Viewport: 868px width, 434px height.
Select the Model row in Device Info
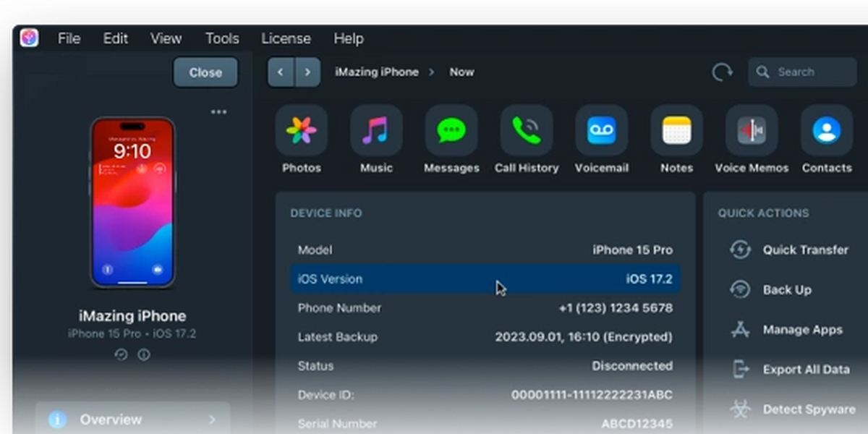(x=485, y=250)
